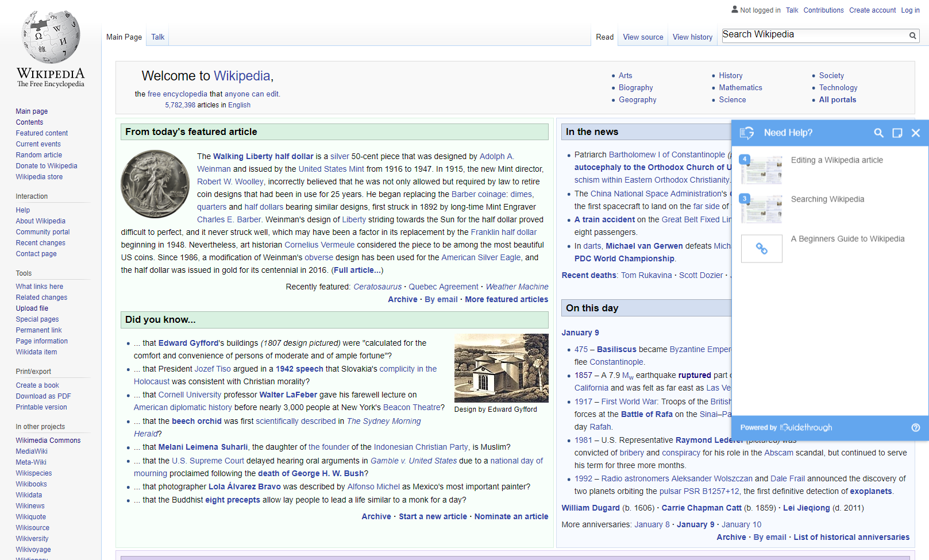This screenshot has width=929, height=560.
Task: Click the Community portal link
Action: [43, 232]
